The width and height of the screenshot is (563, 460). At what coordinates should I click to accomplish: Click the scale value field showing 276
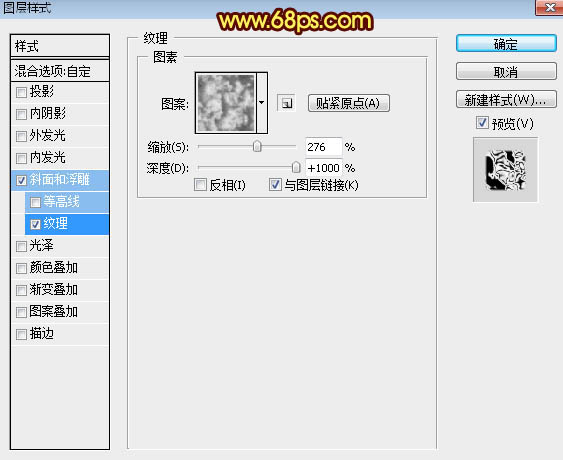point(324,147)
